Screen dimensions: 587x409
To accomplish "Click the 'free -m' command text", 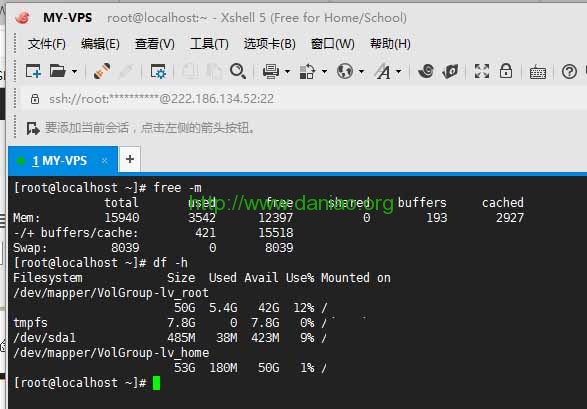I will pos(177,187).
